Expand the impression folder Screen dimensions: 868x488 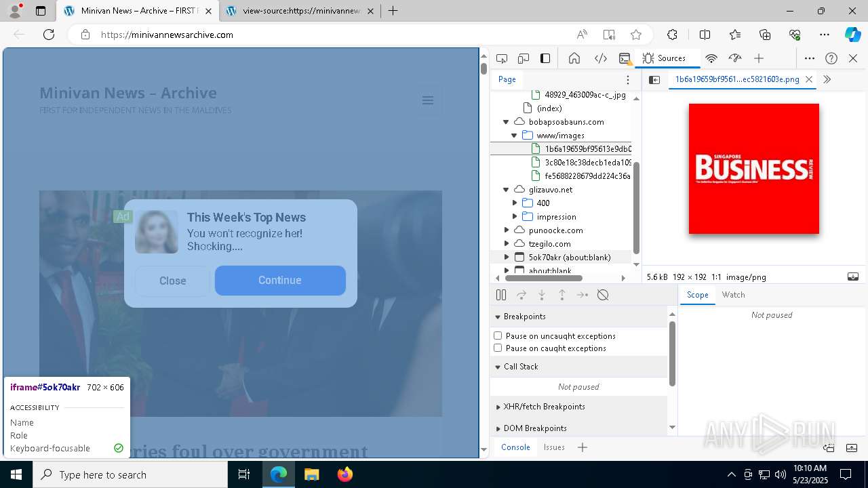pos(514,217)
